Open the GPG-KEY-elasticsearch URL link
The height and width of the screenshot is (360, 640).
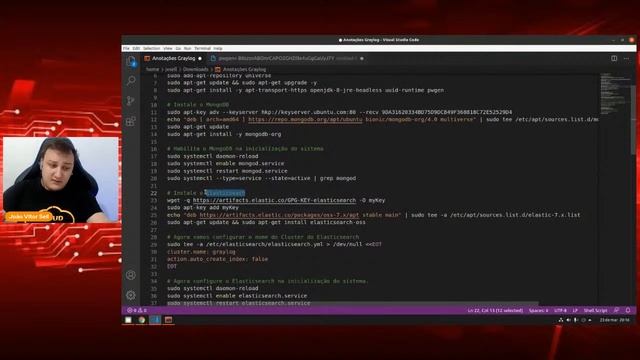(x=274, y=200)
